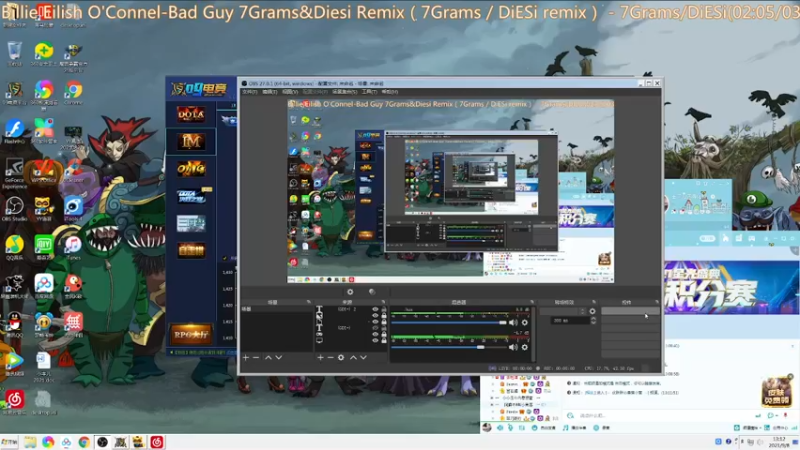Click OBS icon in Windows taskbar

(102, 442)
